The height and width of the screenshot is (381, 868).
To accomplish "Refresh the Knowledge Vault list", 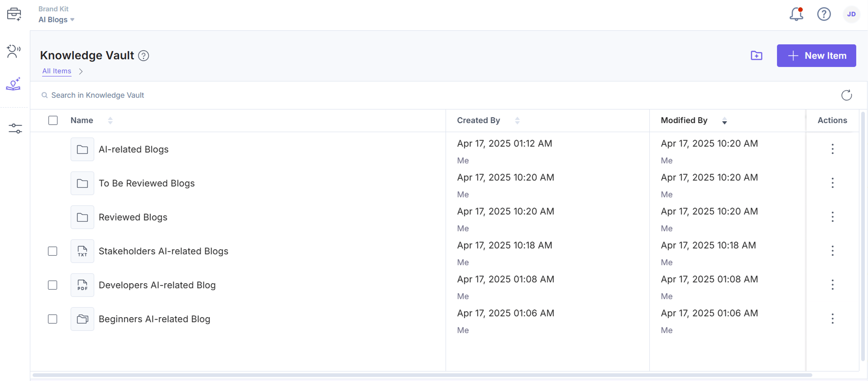I will pyautogui.click(x=847, y=95).
